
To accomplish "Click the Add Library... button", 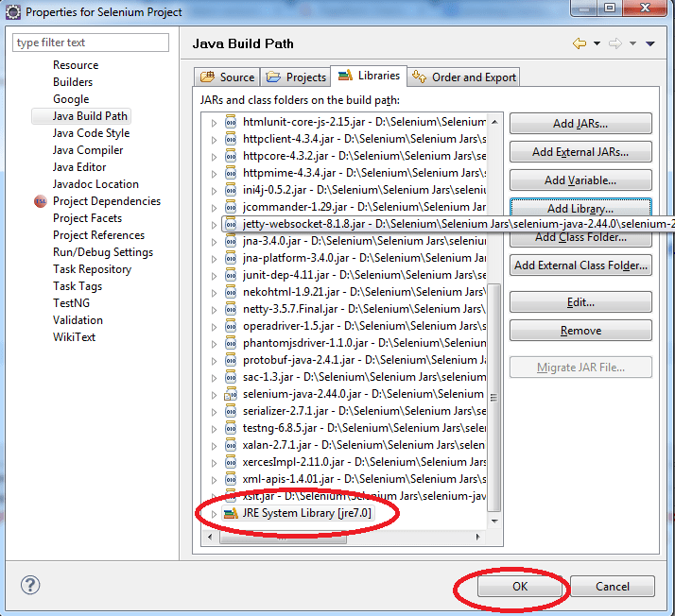I will (x=580, y=207).
